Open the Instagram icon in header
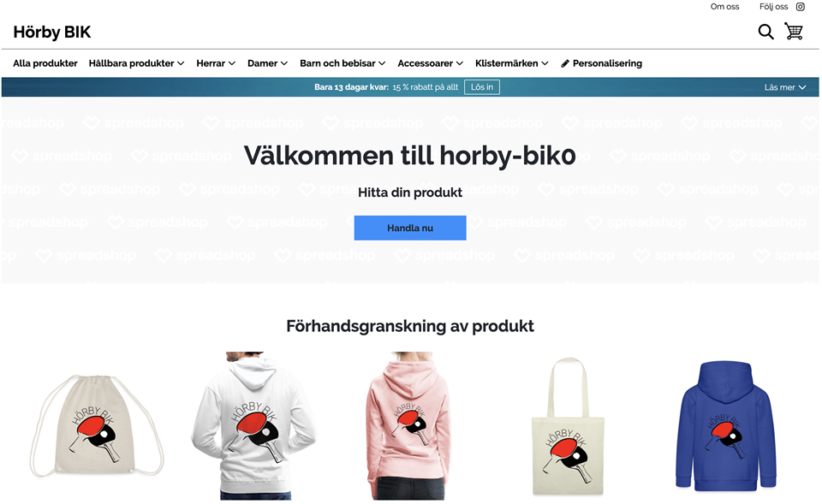 point(800,7)
